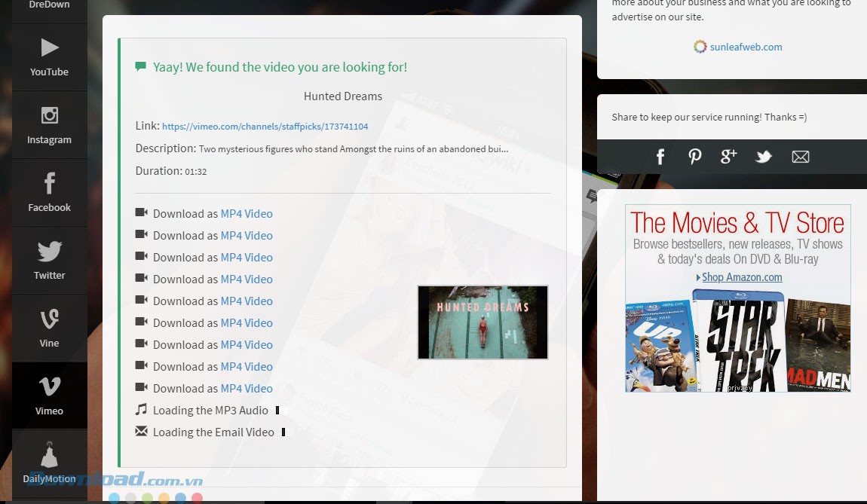
Task: Click Shop Amazon.com in the advertisement
Action: [x=741, y=277]
